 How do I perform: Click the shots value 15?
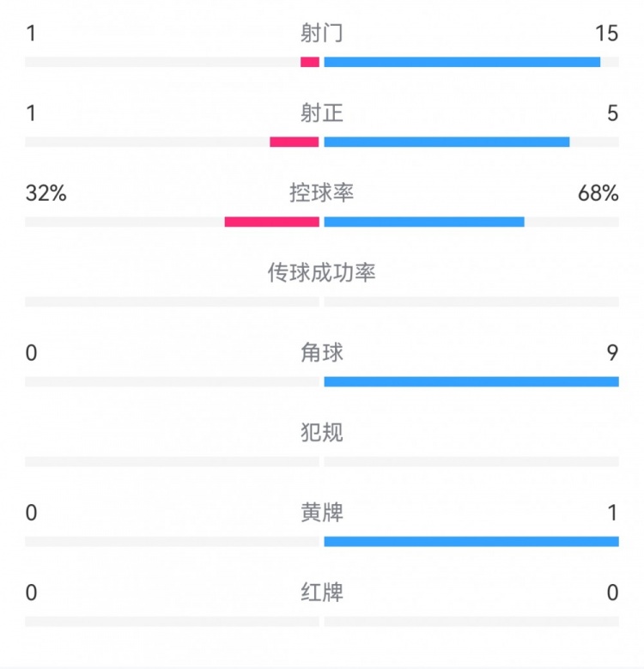point(607,33)
